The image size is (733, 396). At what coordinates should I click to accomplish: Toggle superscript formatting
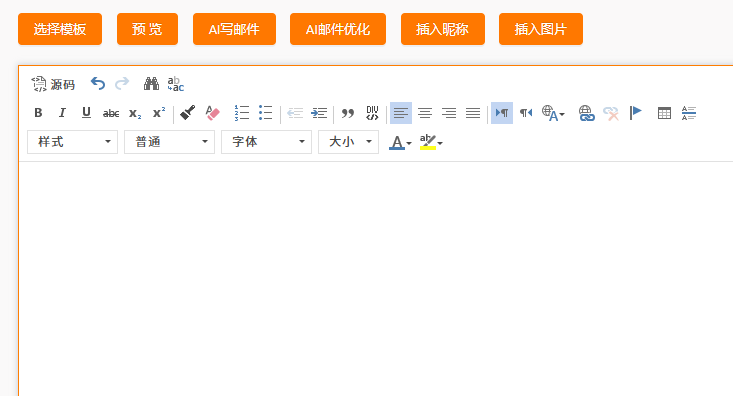click(x=159, y=113)
